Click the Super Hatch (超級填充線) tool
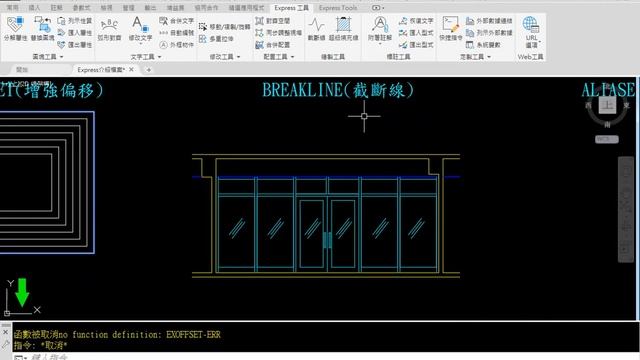This screenshot has width=640, height=360. 343,29
